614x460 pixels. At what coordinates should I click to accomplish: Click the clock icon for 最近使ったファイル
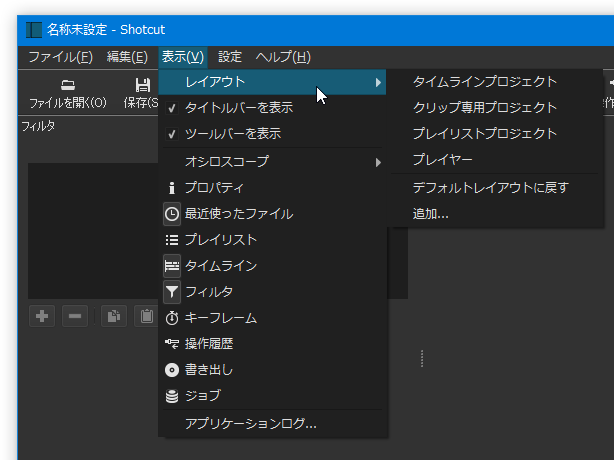click(172, 214)
